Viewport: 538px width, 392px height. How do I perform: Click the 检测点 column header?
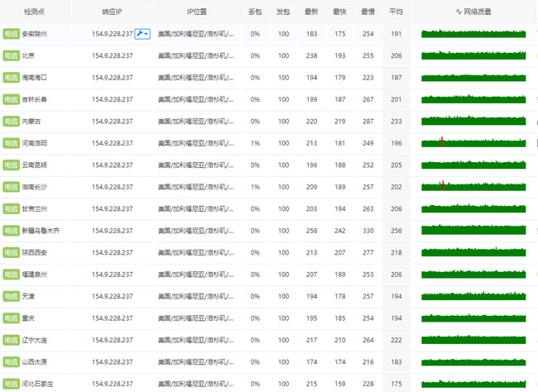point(35,12)
